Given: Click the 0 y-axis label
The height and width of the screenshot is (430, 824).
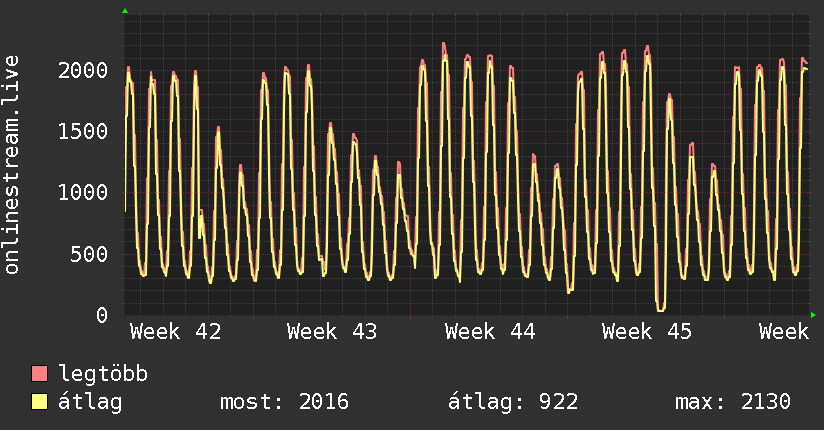Looking at the screenshot, I should pos(102,315).
